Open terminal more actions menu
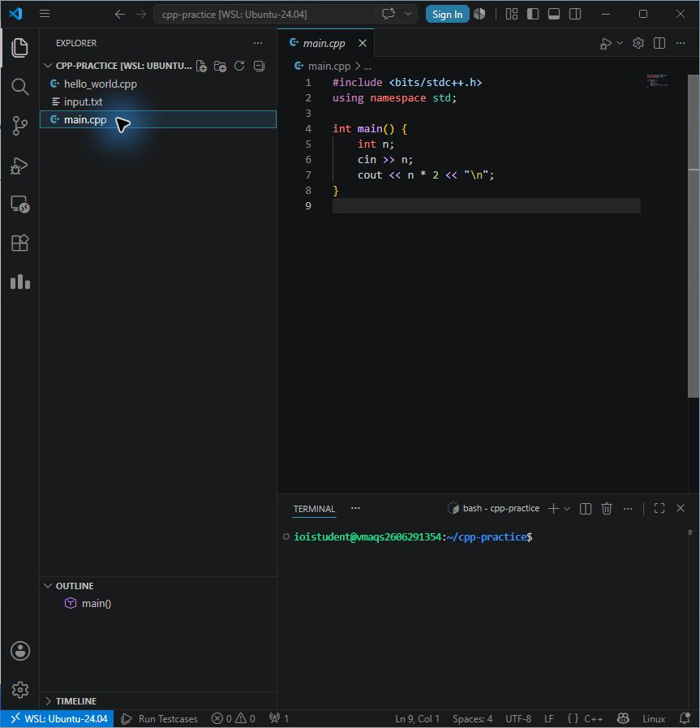This screenshot has width=700, height=728. [628, 509]
